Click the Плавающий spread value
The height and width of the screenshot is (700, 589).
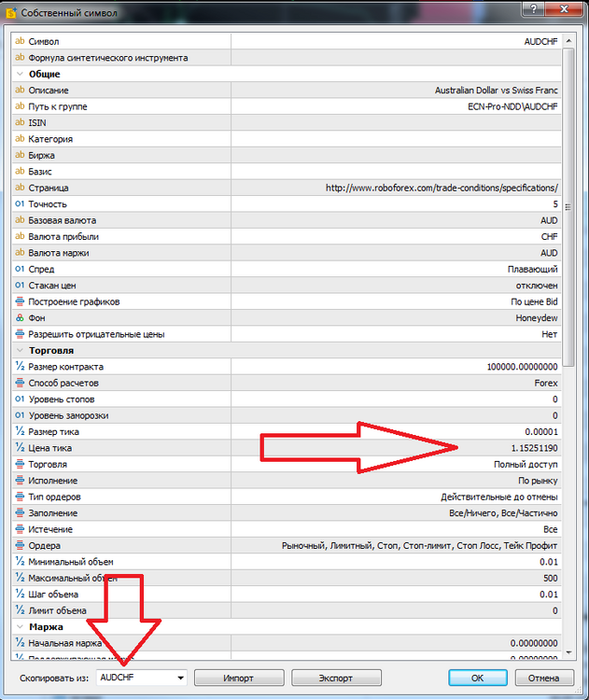pyautogui.click(x=533, y=269)
